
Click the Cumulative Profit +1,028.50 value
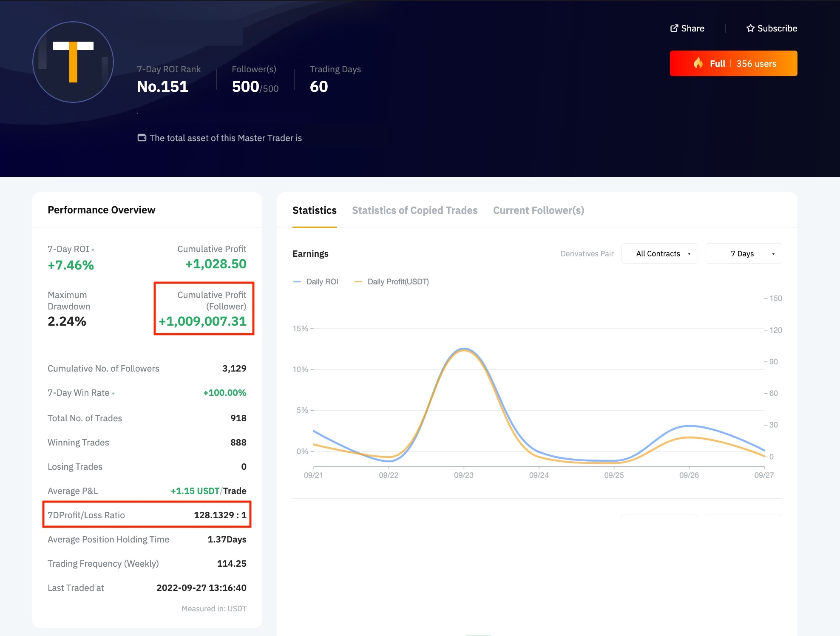click(216, 264)
